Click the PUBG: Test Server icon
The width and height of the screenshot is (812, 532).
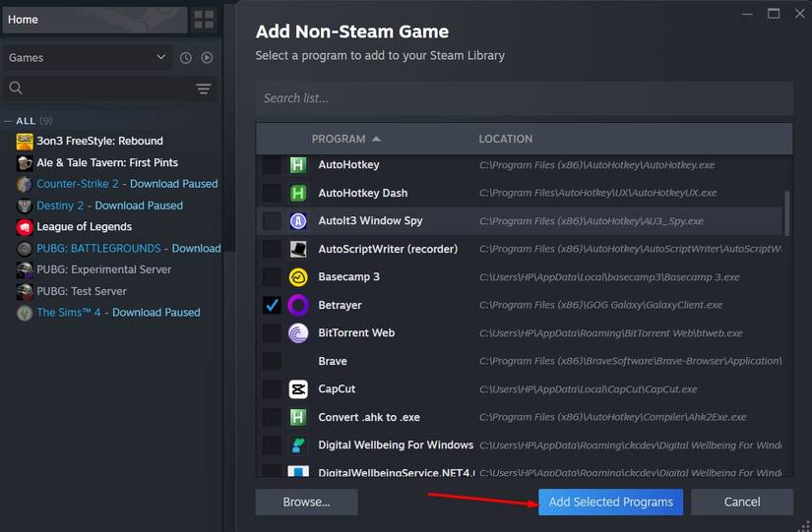point(25,292)
